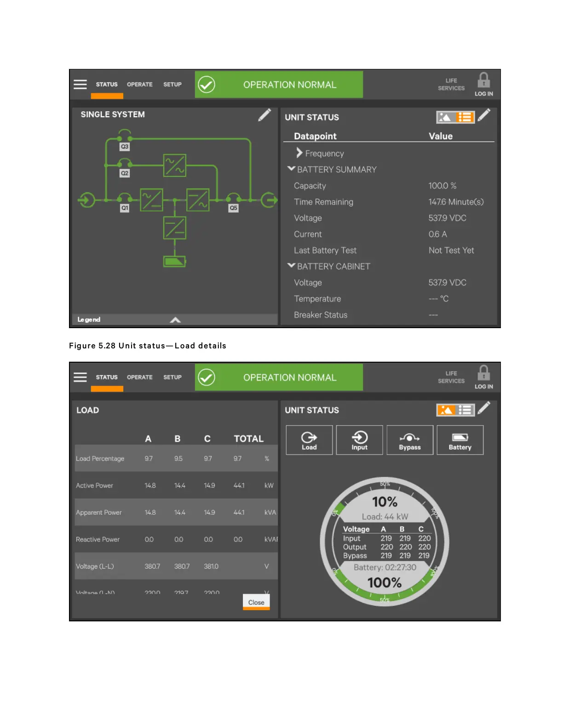Screen dimensions: 563x728
Task: Select the Q1 breaker in the diagram
Action: tap(125, 203)
